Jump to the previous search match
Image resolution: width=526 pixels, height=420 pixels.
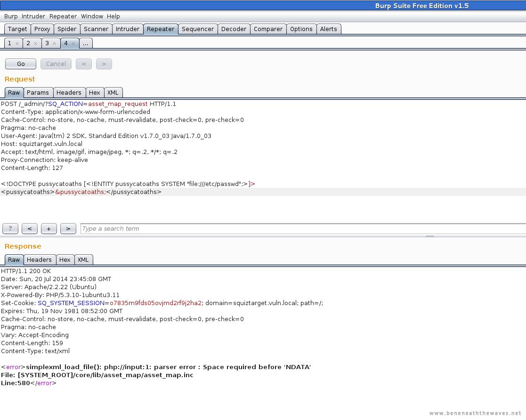30,228
